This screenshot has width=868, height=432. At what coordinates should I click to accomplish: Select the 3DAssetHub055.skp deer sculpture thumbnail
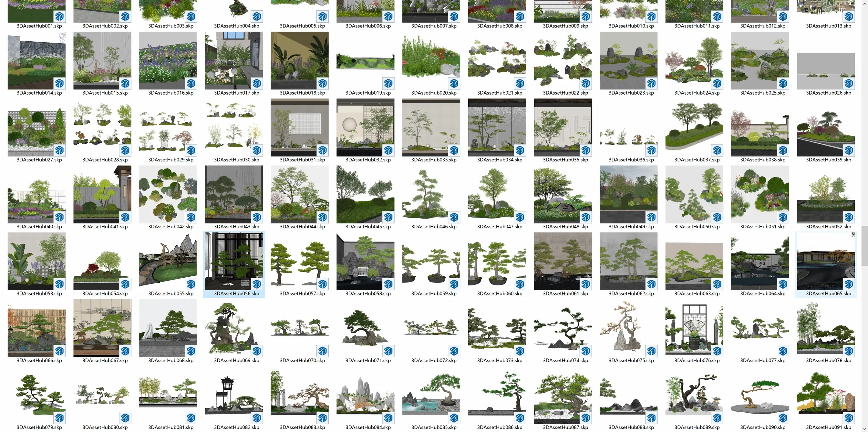[x=168, y=261]
